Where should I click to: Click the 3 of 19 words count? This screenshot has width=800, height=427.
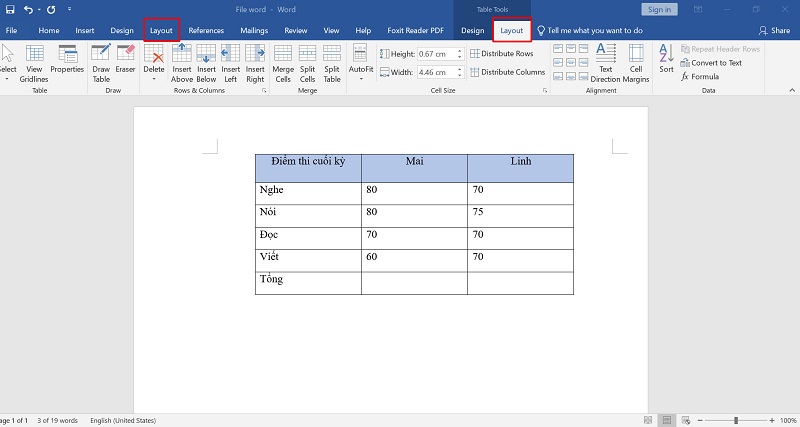coord(57,420)
